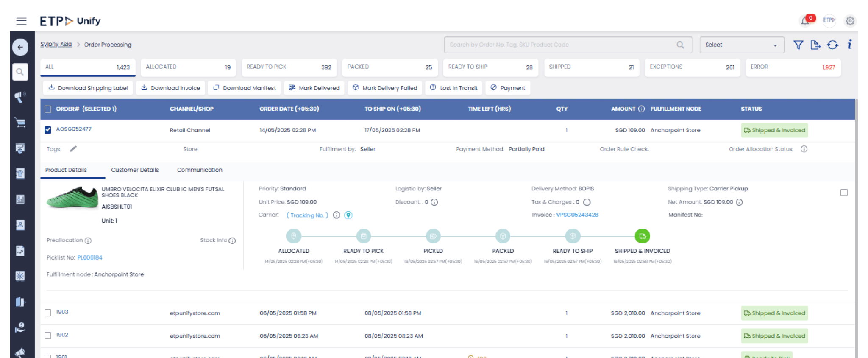Edit tags with the pencil icon
868x358 pixels.
(73, 149)
